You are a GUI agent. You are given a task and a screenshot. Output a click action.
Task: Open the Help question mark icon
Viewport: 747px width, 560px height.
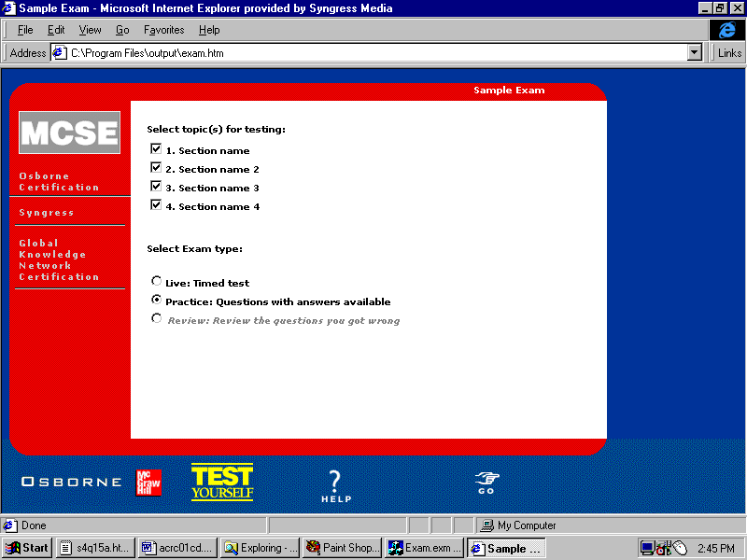point(336,485)
